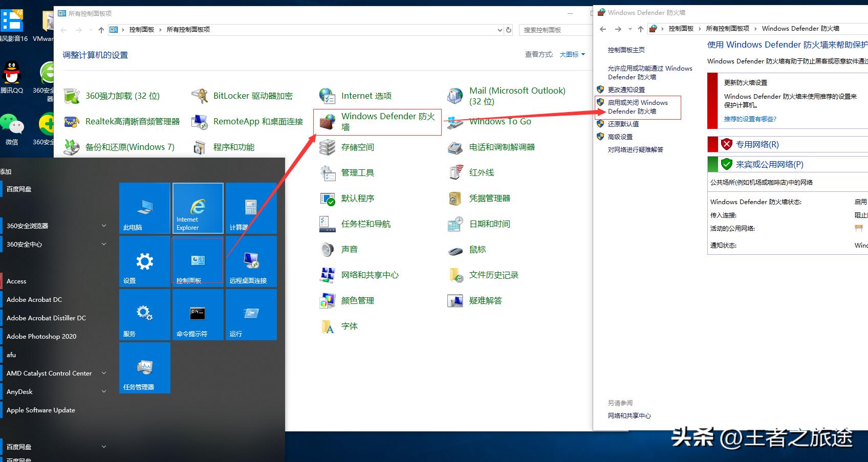This screenshot has height=462, width=868.
Task: Open 360强力卸载 control panel item
Action: click(x=72, y=96)
